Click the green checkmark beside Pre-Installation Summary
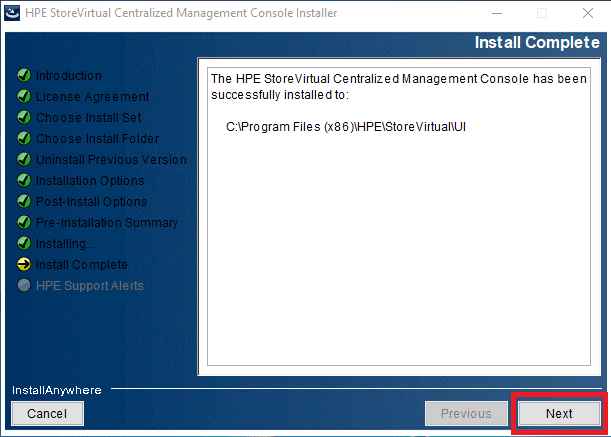This screenshot has width=611, height=437. tap(24, 222)
